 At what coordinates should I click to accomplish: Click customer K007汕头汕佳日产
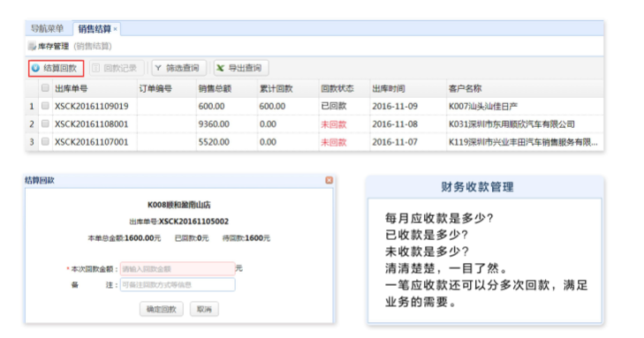coord(483,107)
